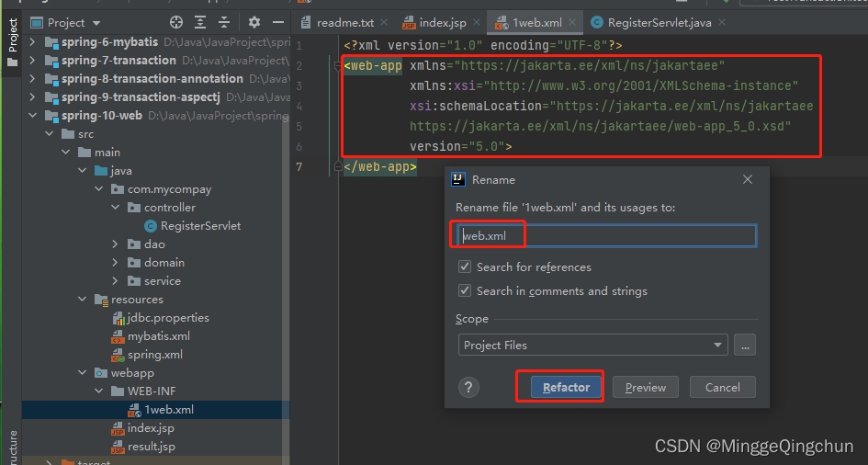Click the scope browse ellipsis button
Image resolution: width=868 pixels, height=465 pixels.
click(745, 346)
